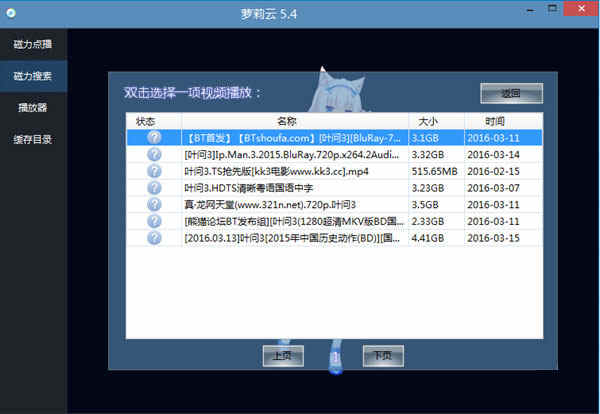The height and width of the screenshot is (414, 600).
Task: Click status icon for the kk3.cc mp4 row
Action: pos(153,171)
